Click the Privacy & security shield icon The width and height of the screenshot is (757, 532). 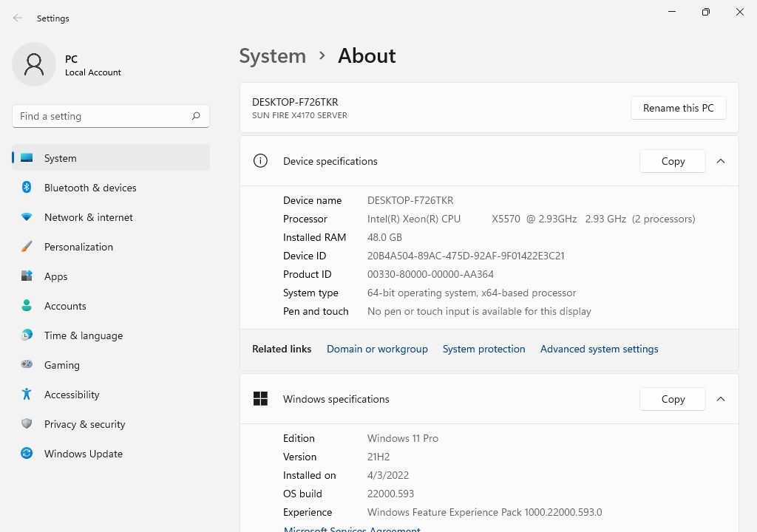coord(27,424)
